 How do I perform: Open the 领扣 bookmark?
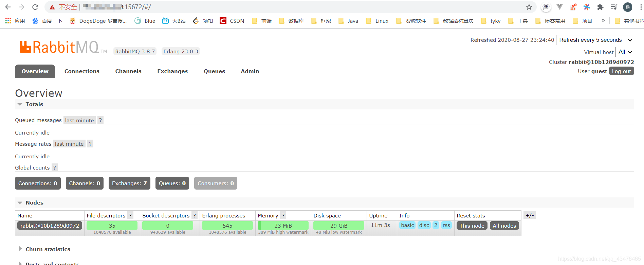point(203,21)
